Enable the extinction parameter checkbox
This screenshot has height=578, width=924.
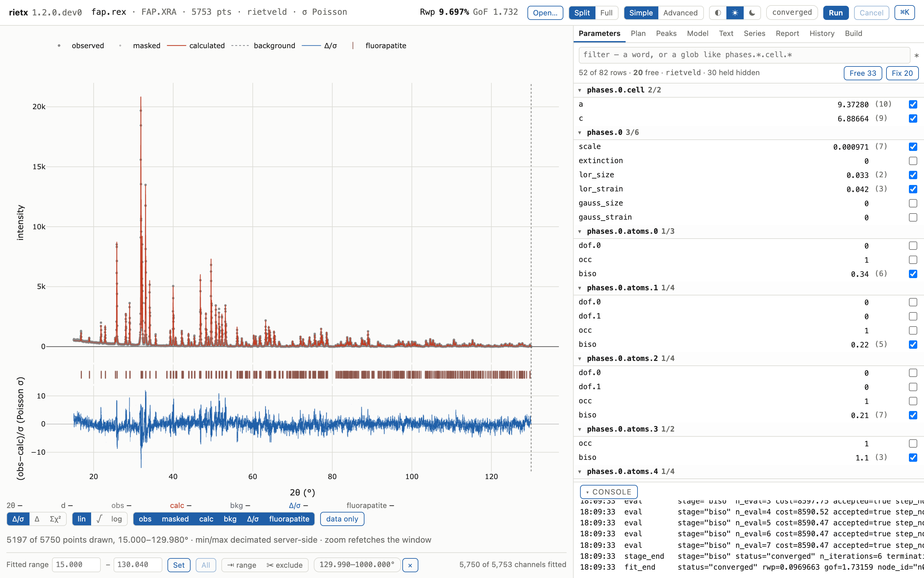tap(913, 161)
